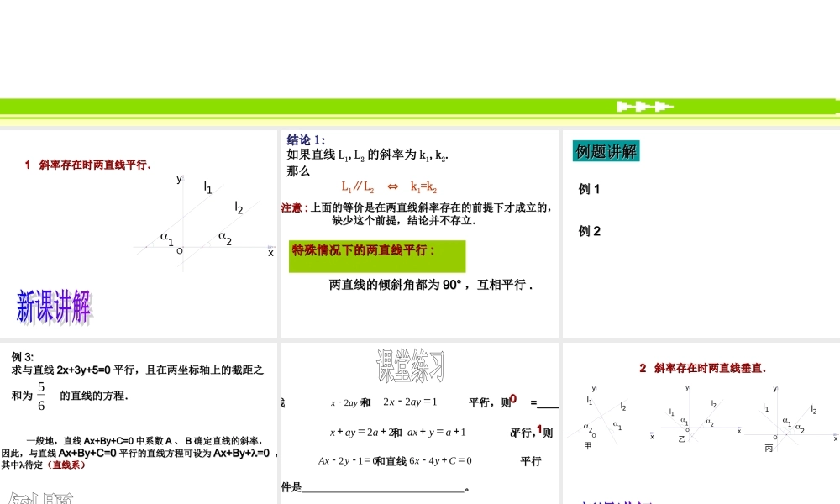Image resolution: width=840 pixels, height=504 pixels.
Task: Click the purple WordArt "新课讲解"
Action: click(x=54, y=307)
